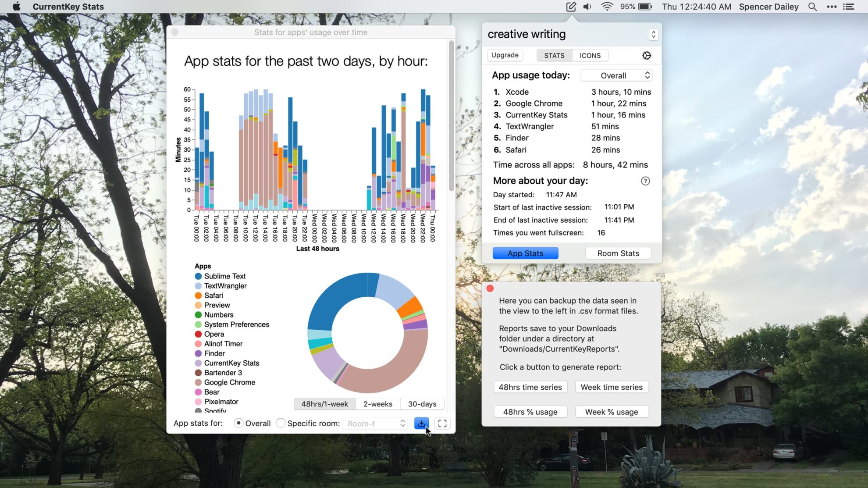Viewport: 868px width, 488px height.
Task: Open Spotlight search from the menu bar
Action: pos(812,7)
